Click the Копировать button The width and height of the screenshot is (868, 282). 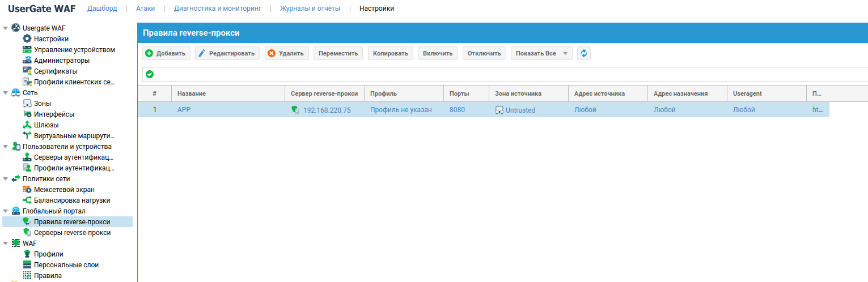[x=391, y=53]
